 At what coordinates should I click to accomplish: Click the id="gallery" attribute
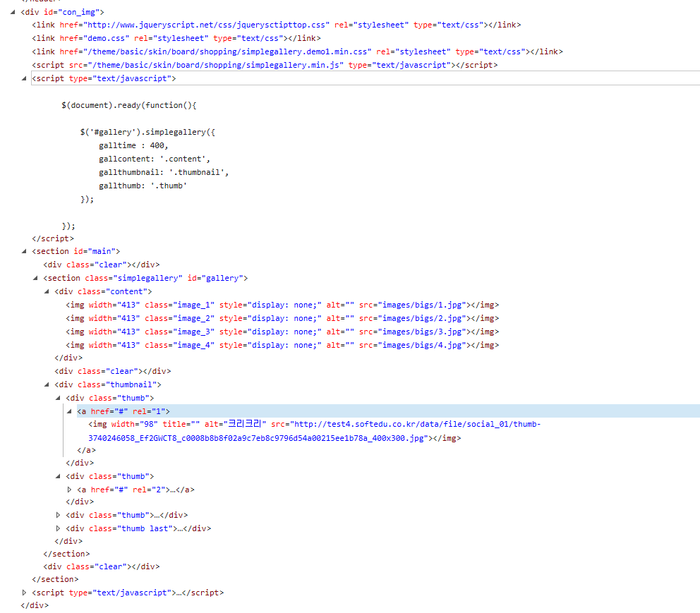tap(216, 279)
